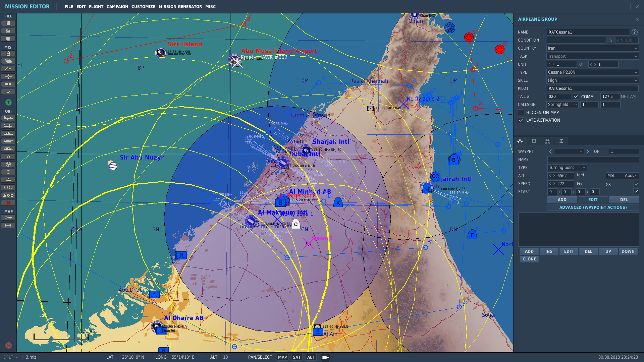The width and height of the screenshot is (644, 362).
Task: Click the ALT 6562 feet stepper arrows
Action: (x=552, y=176)
